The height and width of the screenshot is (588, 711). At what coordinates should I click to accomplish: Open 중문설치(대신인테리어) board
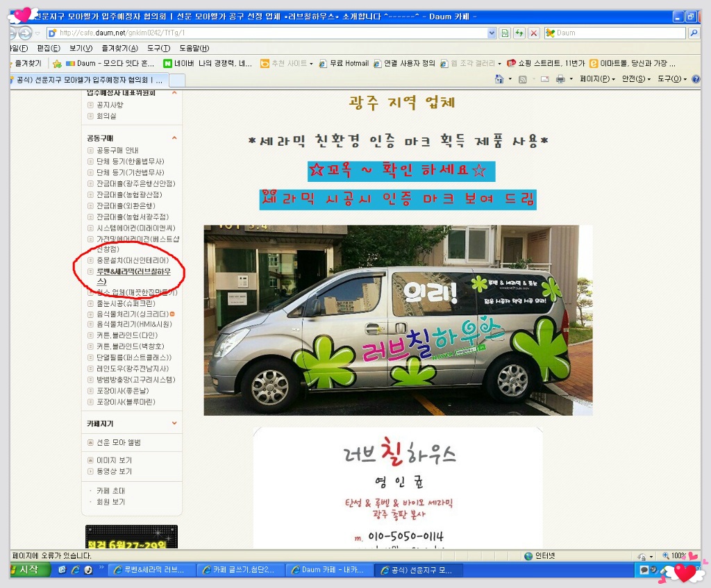(133, 260)
